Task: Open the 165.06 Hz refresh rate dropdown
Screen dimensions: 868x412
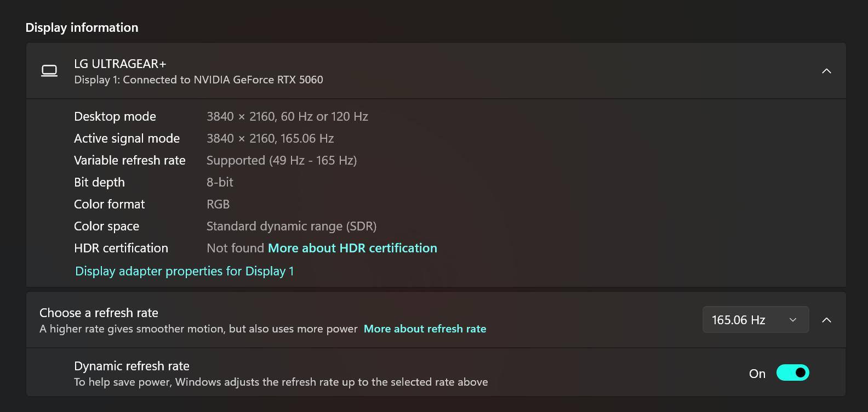Action: 755,320
